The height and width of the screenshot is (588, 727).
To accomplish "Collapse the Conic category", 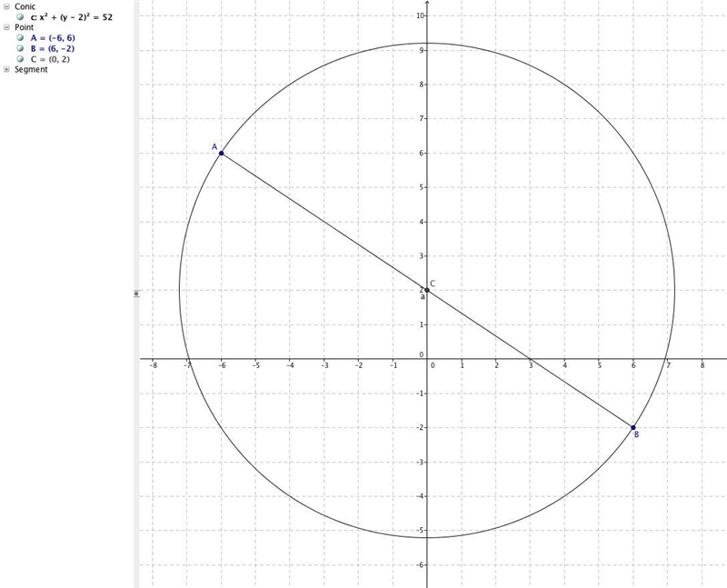I will pyautogui.click(x=6, y=6).
